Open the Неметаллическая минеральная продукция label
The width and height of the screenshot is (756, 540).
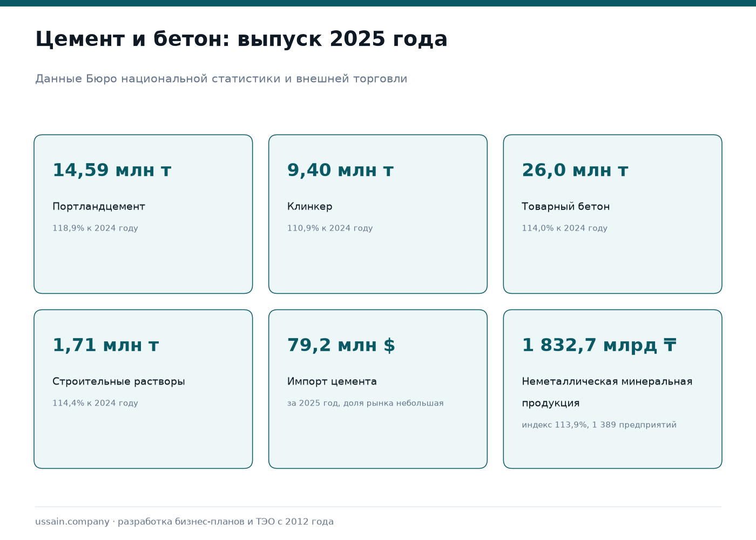coord(607,392)
